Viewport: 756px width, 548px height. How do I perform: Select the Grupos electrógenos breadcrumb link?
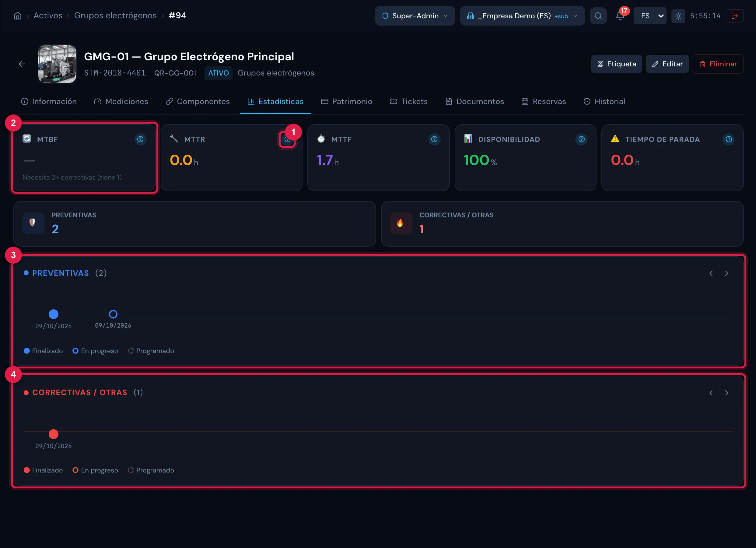click(x=115, y=16)
